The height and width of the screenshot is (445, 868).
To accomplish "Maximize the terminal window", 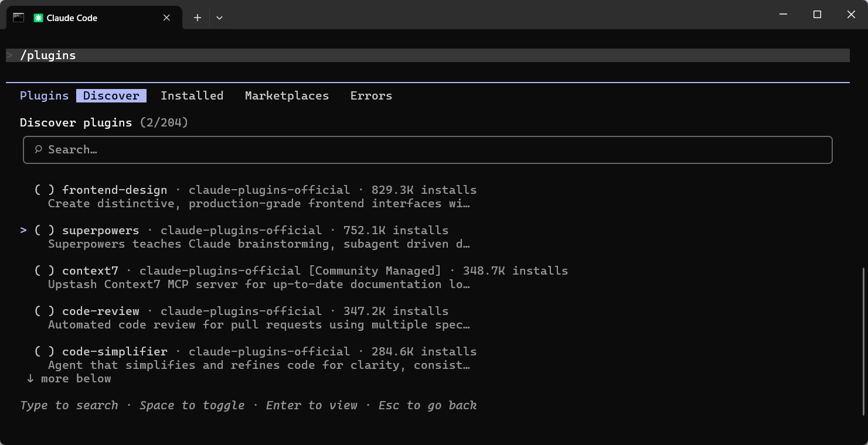I will point(817,14).
